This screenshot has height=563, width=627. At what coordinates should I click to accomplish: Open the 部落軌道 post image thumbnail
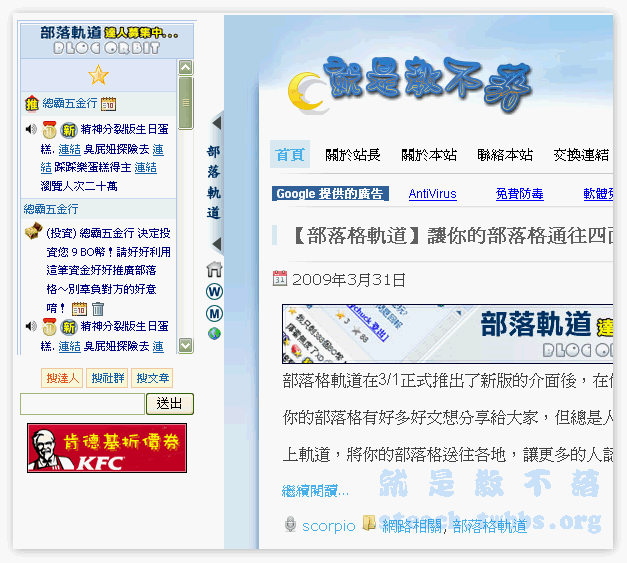tap(447, 334)
